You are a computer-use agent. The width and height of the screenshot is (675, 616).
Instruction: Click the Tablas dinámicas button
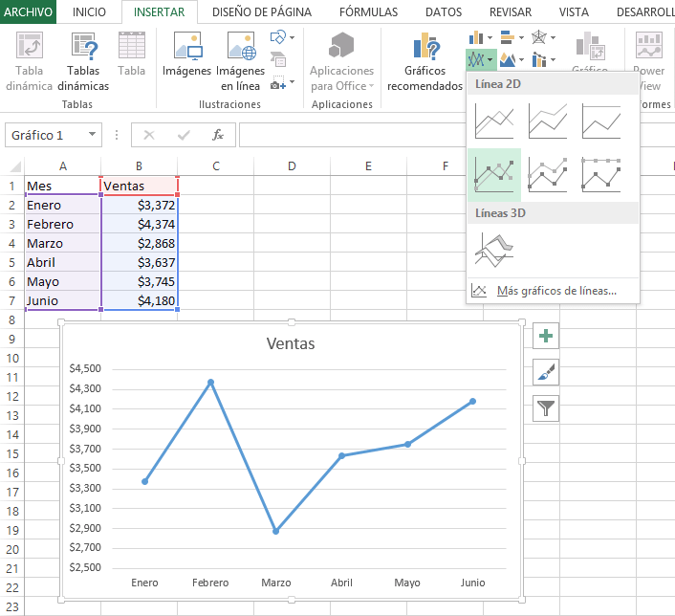(x=83, y=63)
